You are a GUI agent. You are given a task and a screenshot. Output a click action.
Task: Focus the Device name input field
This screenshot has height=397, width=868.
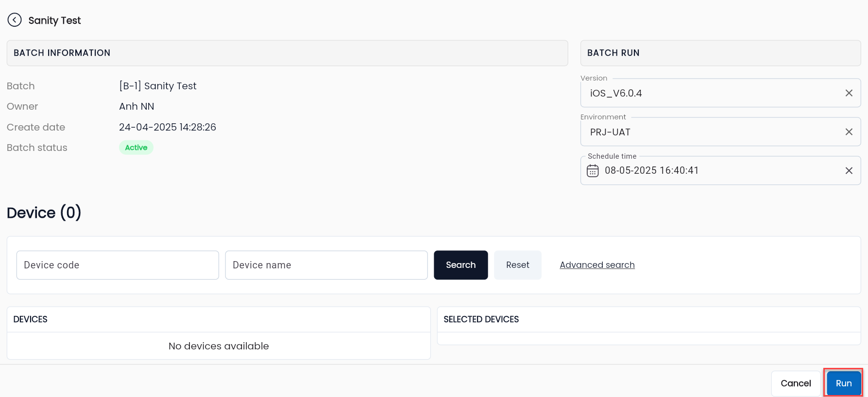click(326, 265)
